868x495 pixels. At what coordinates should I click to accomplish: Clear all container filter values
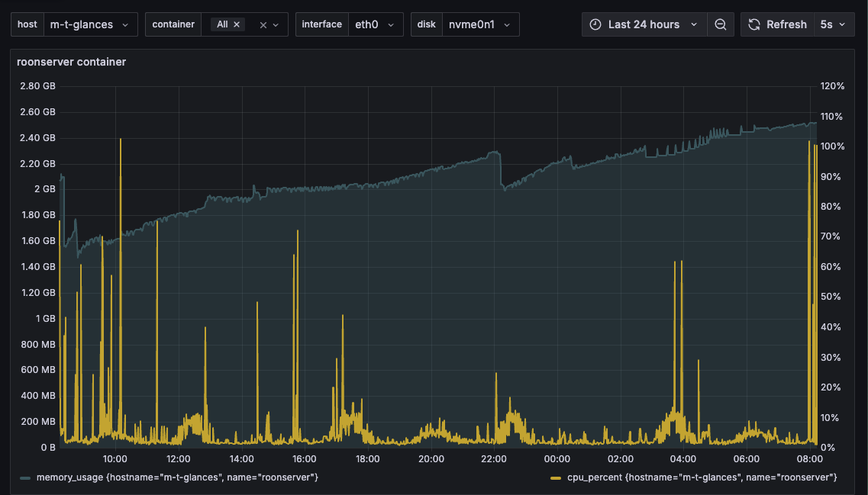pyautogui.click(x=263, y=24)
